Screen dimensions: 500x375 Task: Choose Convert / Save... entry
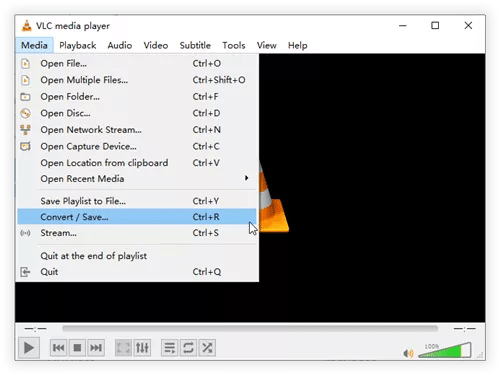[x=137, y=217]
